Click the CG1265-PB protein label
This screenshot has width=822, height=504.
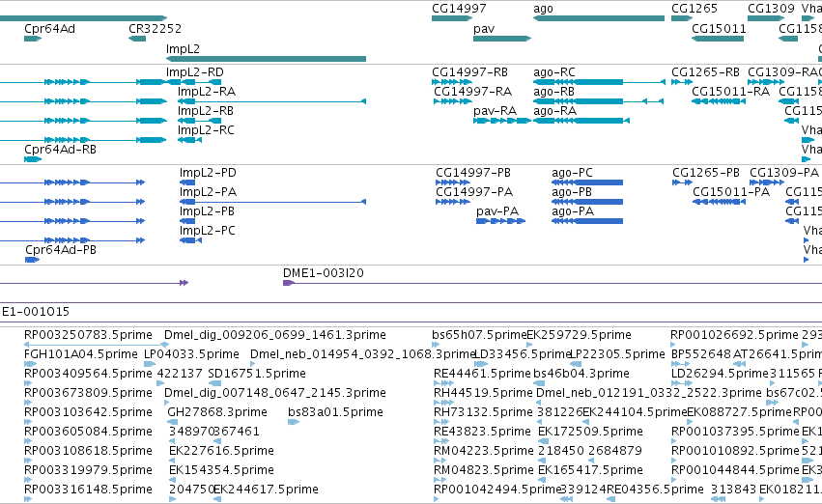[706, 173]
